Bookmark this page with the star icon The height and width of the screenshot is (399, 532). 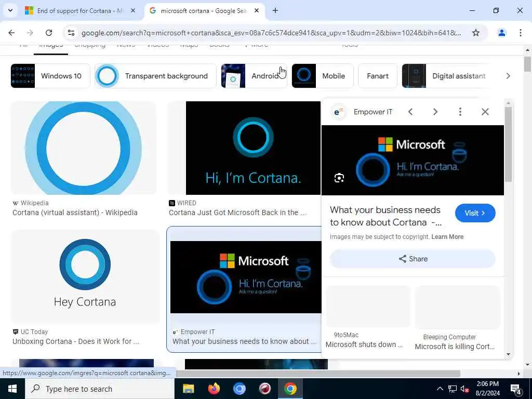coord(476,33)
